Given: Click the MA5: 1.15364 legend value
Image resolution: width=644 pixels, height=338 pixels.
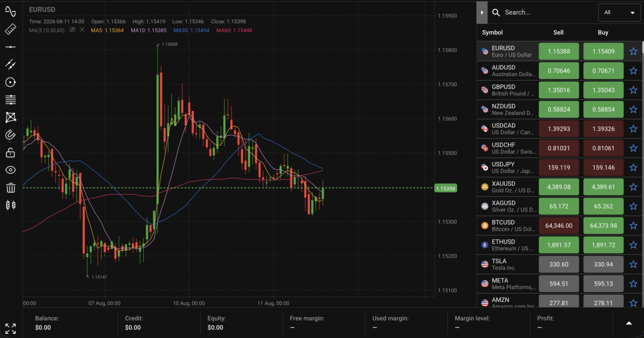Looking at the screenshot, I should 107,30.
